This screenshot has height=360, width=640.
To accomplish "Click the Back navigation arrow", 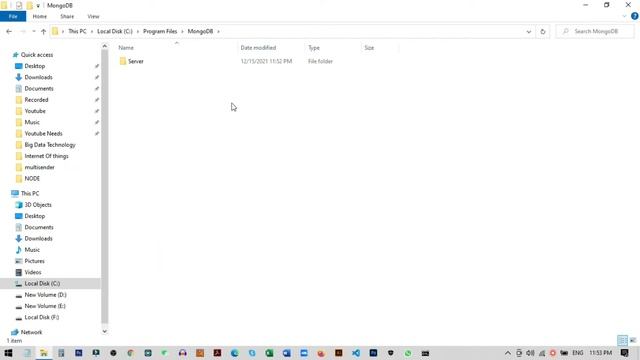I will 9,31.
